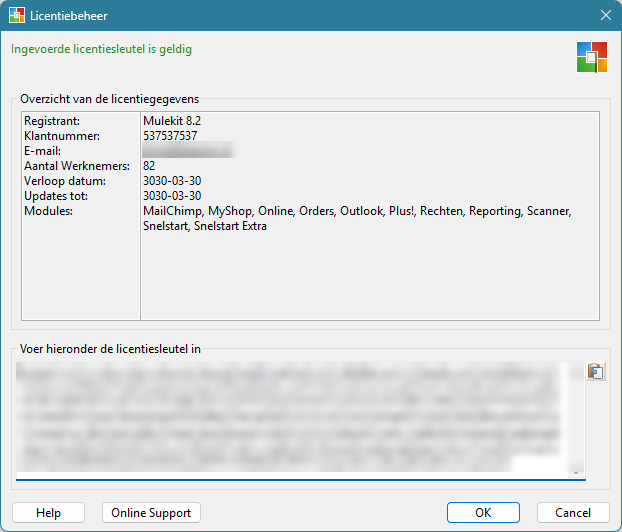Click the license key scrollbar down arrow
The width and height of the screenshot is (622, 532).
point(576,473)
